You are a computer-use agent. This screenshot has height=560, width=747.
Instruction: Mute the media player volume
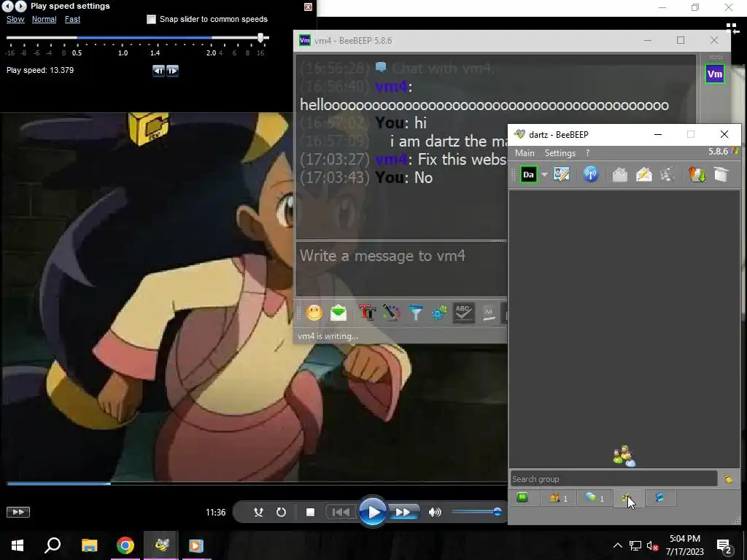pos(435,512)
